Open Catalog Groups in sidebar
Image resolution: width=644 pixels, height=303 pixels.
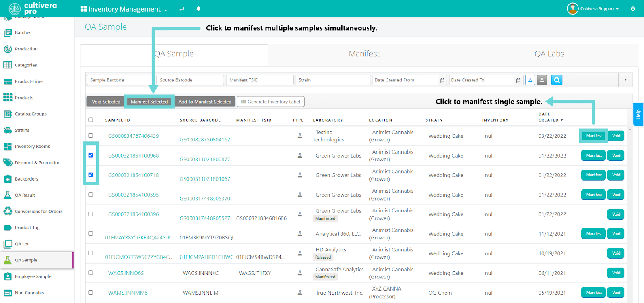(x=31, y=114)
